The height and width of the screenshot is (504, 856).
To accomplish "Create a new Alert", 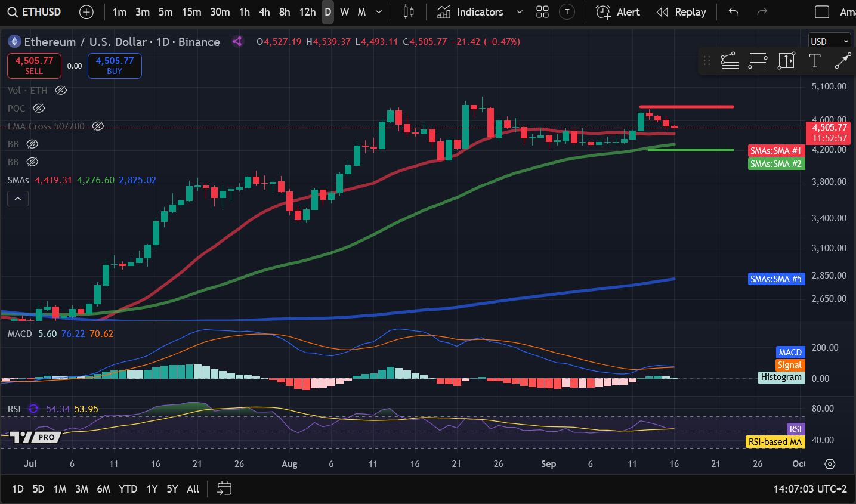I will pyautogui.click(x=618, y=12).
